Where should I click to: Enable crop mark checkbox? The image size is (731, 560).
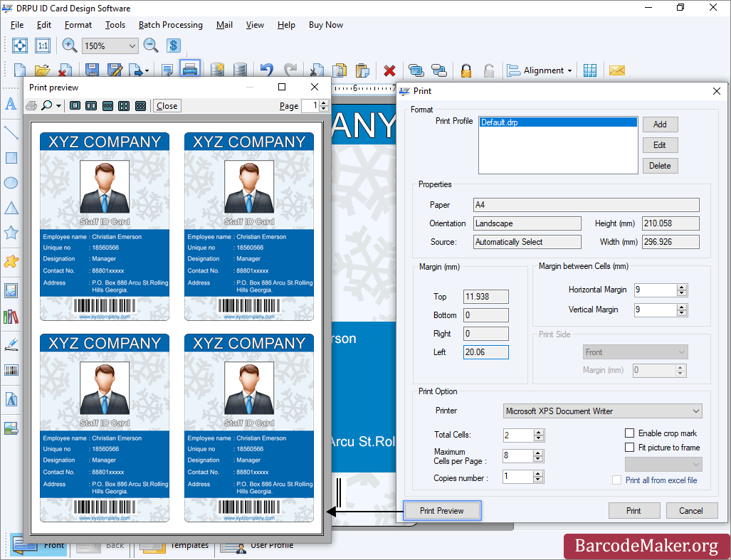[x=629, y=433]
